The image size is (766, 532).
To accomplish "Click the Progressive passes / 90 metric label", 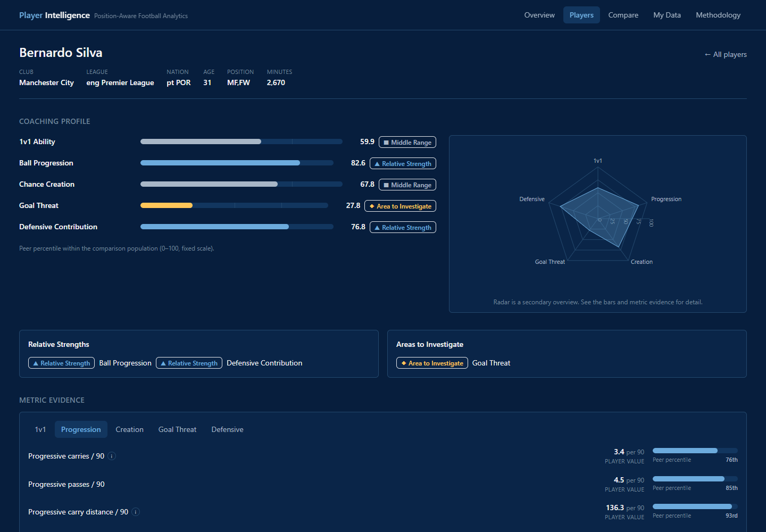I will tap(66, 484).
